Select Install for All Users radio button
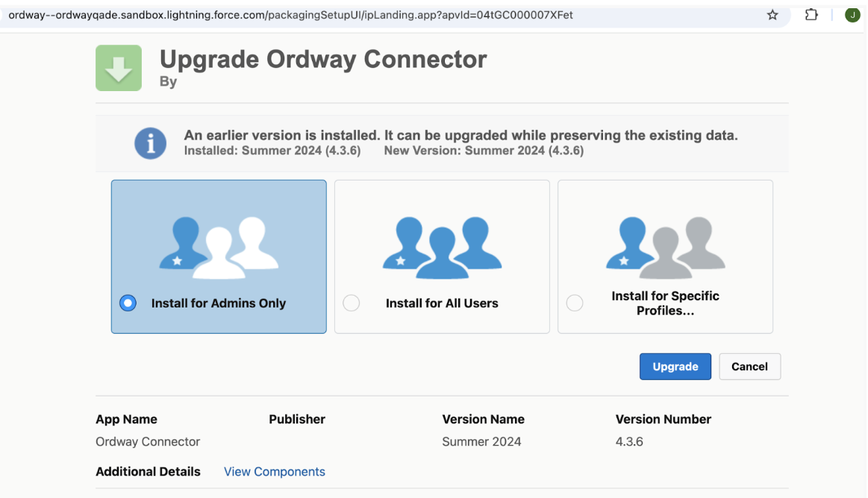Screen dimensions: 868x498 pos(351,303)
